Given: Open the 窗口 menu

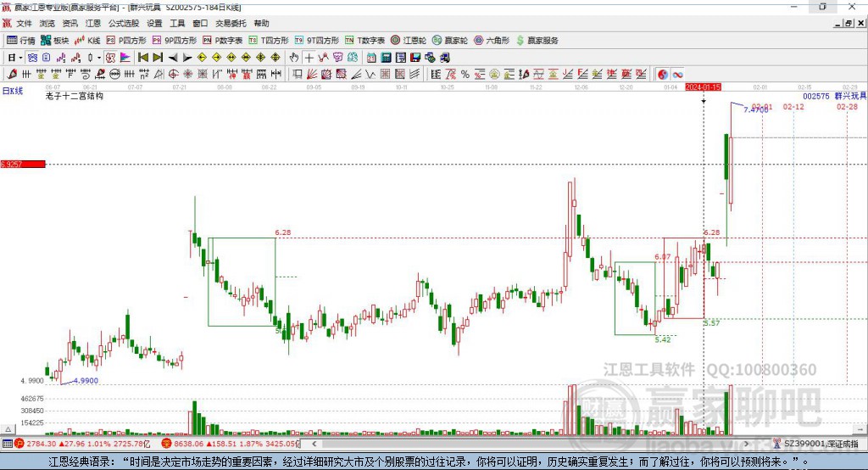Looking at the screenshot, I should pos(200,23).
